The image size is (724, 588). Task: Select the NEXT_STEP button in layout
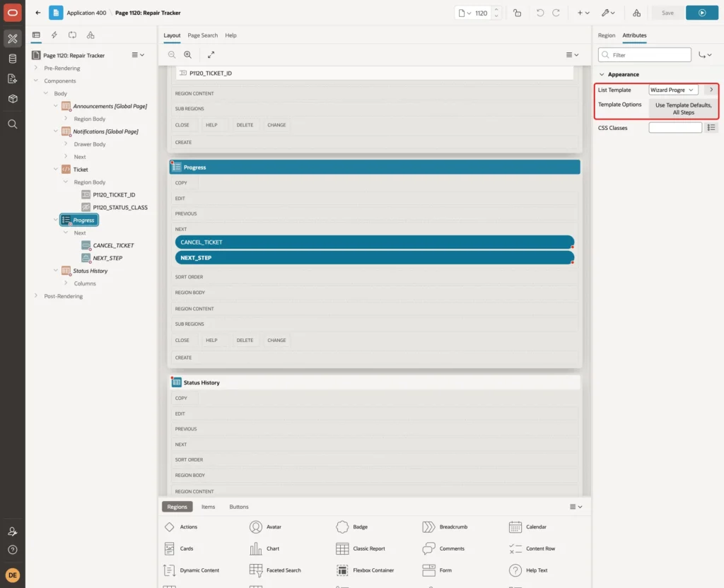(x=375, y=257)
